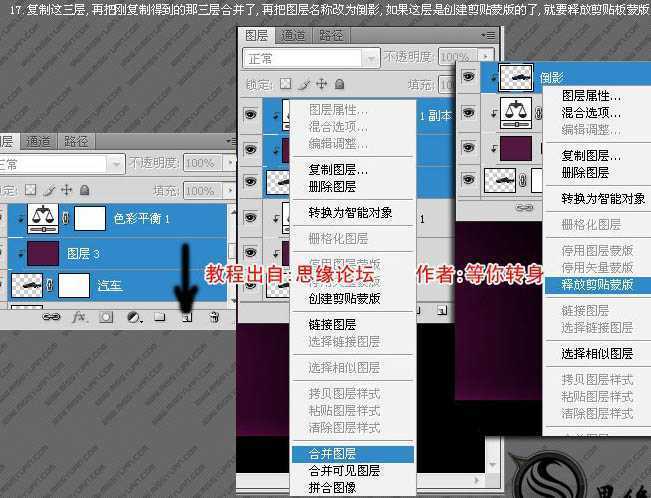Toggle eye of car layer in 倒影 panel
Screen dimensions: 651x498
[x=469, y=179]
